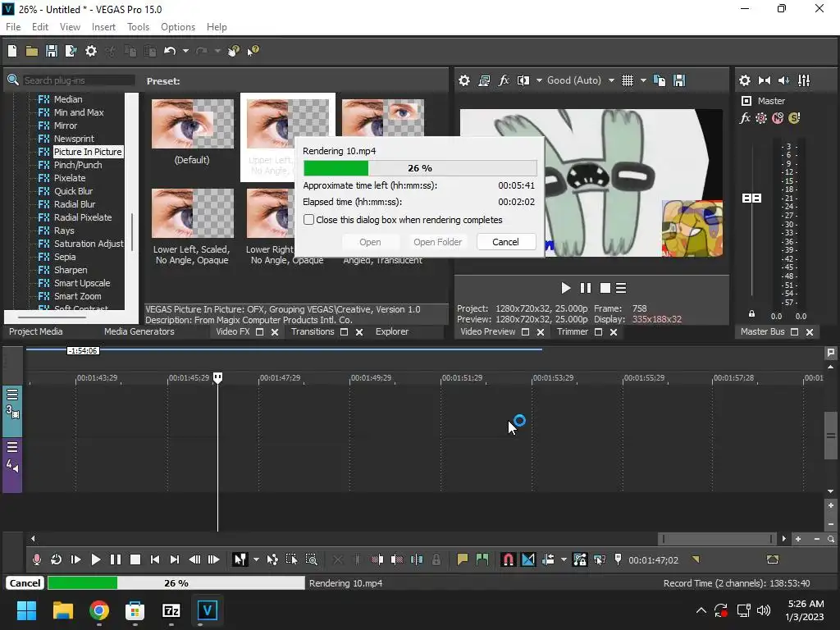Open Video Preview project properties gear
The width and height of the screenshot is (840, 630).
pos(464,80)
